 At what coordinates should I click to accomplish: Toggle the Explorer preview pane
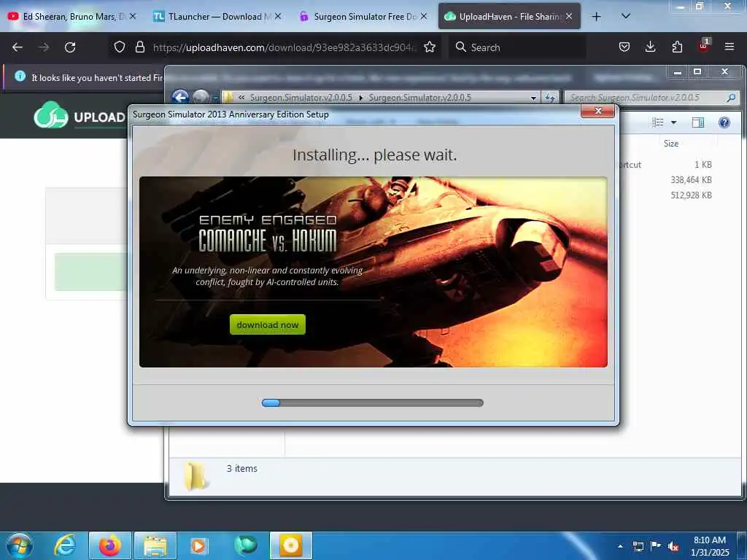click(698, 122)
